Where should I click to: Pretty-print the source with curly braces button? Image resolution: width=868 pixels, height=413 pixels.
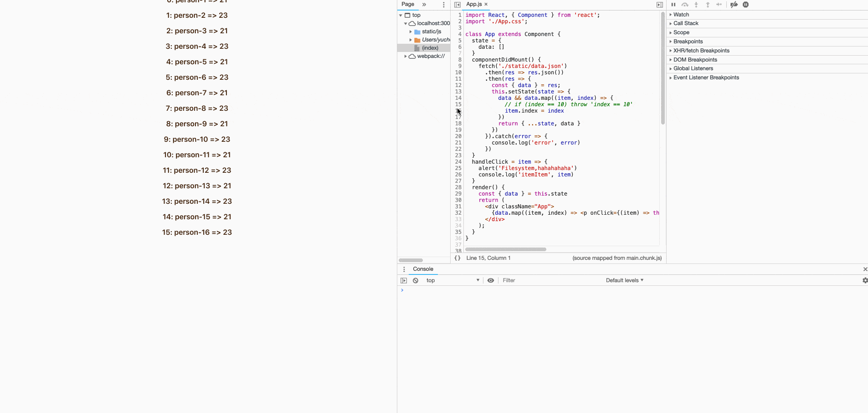point(457,258)
